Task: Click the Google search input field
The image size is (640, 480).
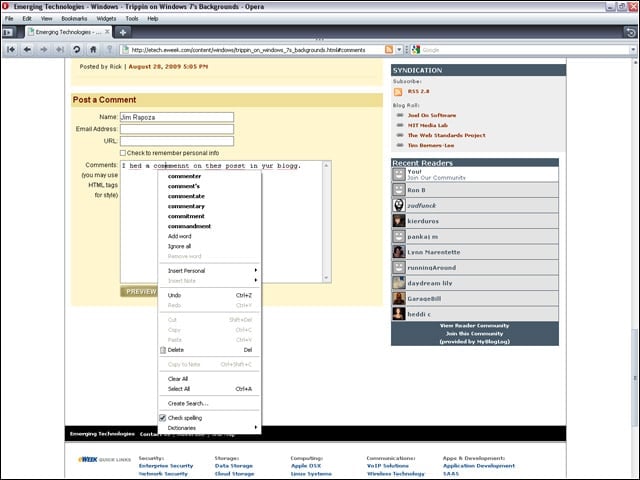Action: click(524, 50)
